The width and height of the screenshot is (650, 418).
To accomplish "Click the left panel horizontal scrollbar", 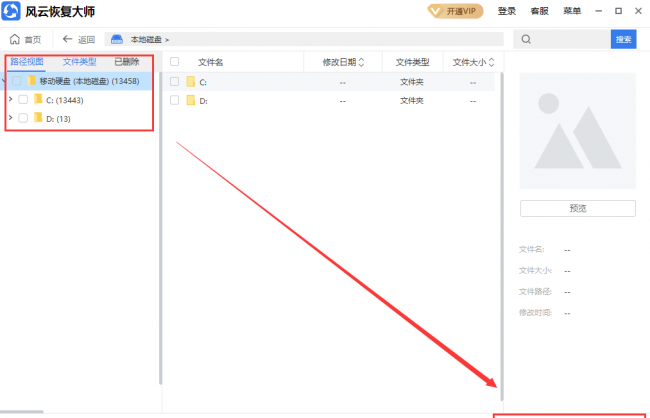I will click(x=22, y=412).
